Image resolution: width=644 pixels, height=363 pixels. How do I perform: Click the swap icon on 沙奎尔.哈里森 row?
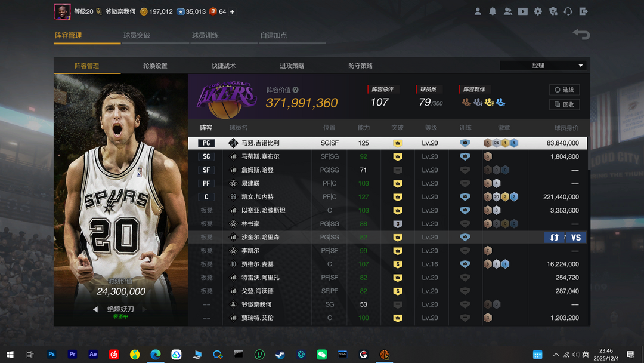click(x=555, y=237)
